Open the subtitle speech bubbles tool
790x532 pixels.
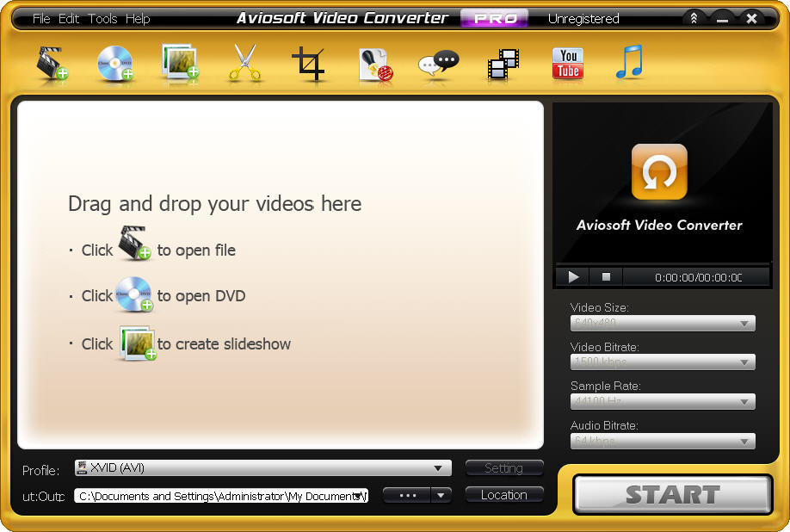[438, 64]
